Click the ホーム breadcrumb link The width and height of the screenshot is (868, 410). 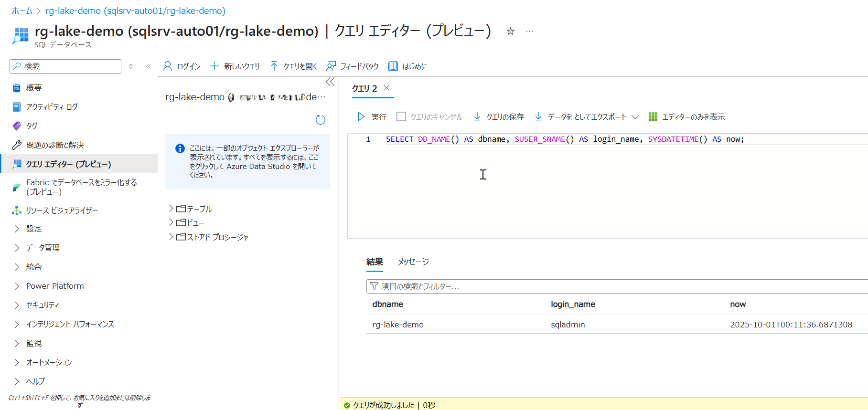coord(22,11)
